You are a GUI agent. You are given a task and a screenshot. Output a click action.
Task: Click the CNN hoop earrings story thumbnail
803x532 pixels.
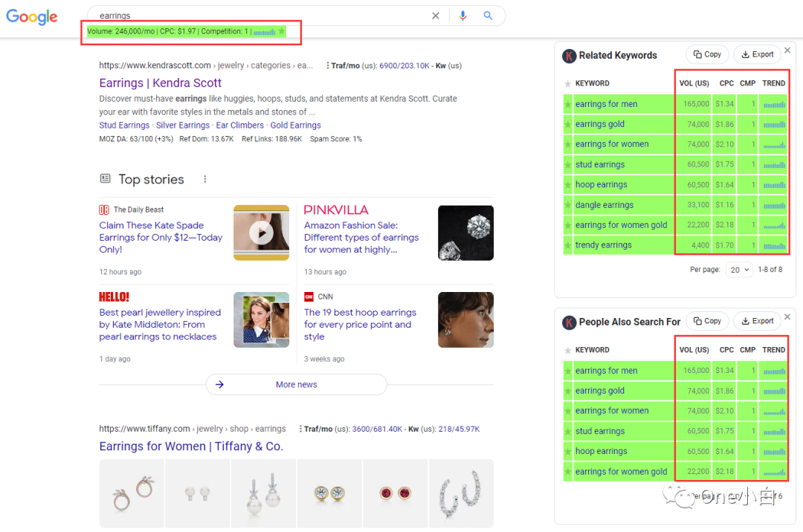[465, 319]
